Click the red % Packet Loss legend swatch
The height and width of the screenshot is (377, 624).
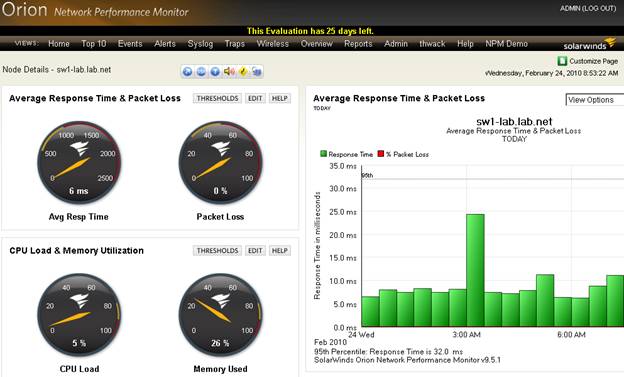click(x=380, y=154)
